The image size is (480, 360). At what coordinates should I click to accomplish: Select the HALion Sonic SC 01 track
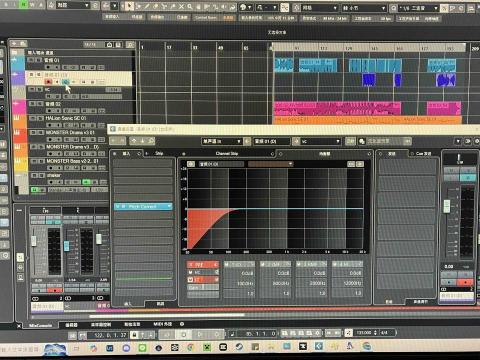pos(66,118)
